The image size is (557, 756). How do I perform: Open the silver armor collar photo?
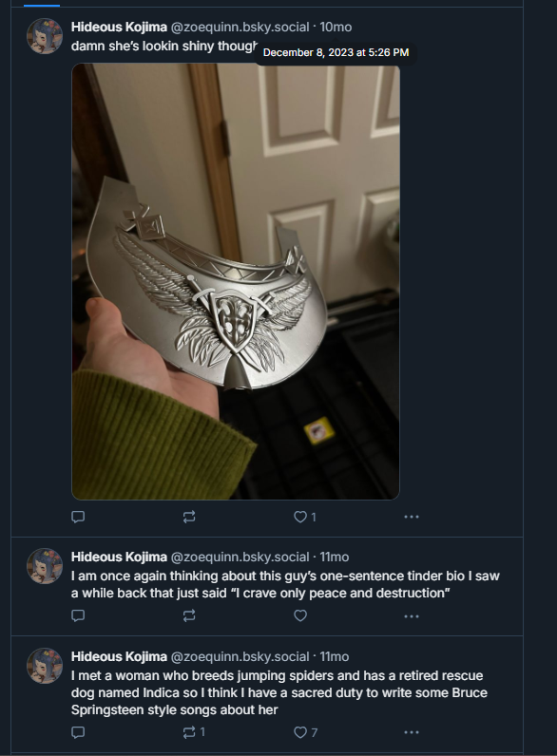point(236,281)
